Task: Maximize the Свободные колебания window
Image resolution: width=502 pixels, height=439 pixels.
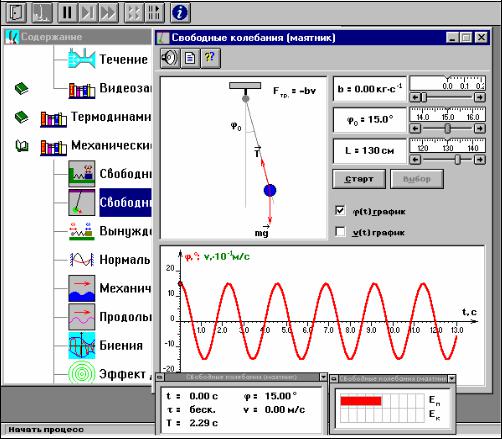Action: coord(466,37)
